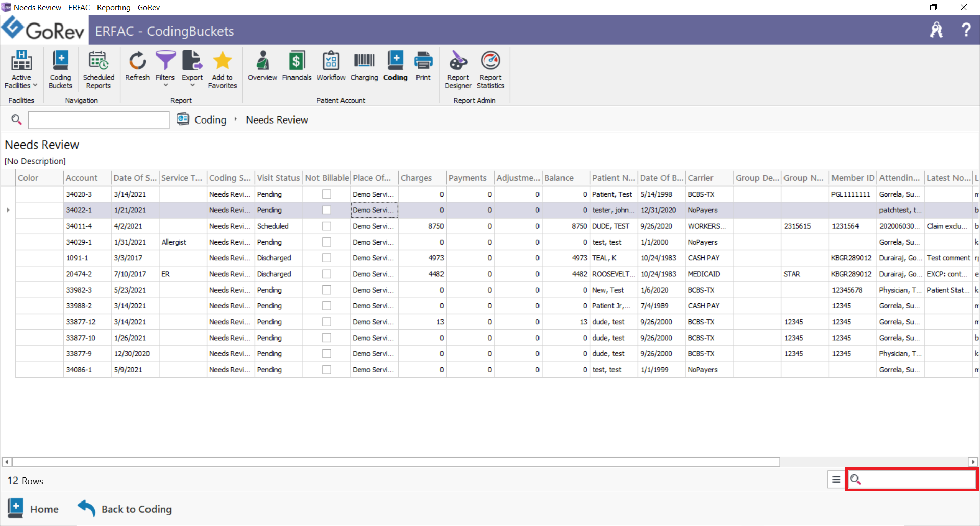
Task: Click the Coding breadcrumb link
Action: coord(210,119)
